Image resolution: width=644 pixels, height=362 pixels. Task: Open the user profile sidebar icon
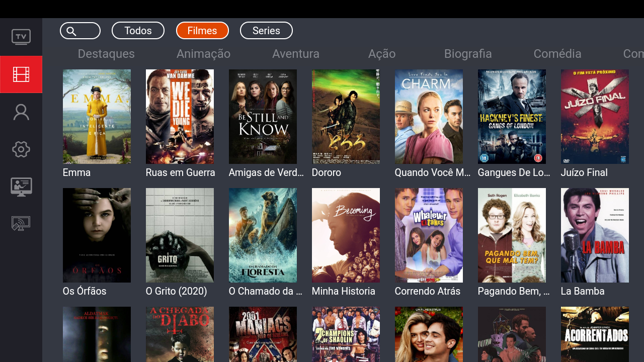21,112
